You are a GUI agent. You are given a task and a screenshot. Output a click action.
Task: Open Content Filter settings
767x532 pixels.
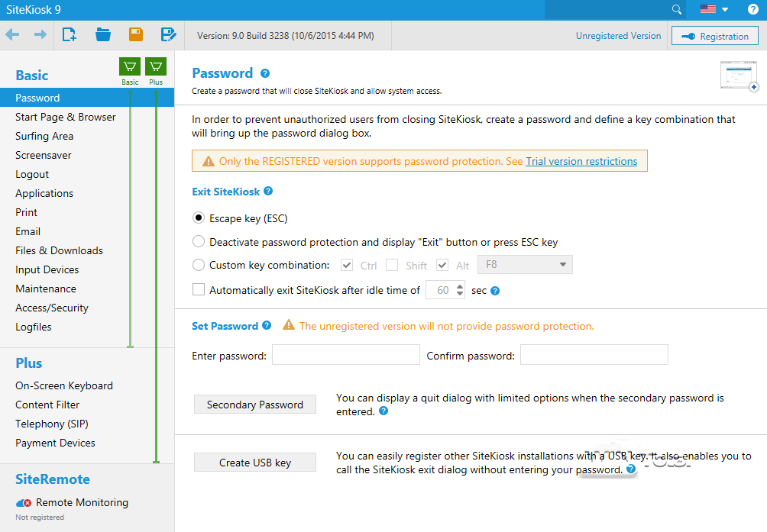pos(47,405)
